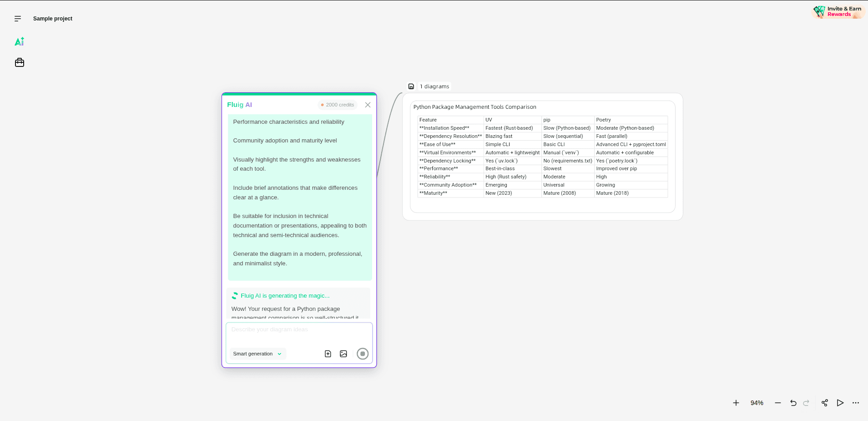Click the **Installation Speed** row cell

click(450, 128)
